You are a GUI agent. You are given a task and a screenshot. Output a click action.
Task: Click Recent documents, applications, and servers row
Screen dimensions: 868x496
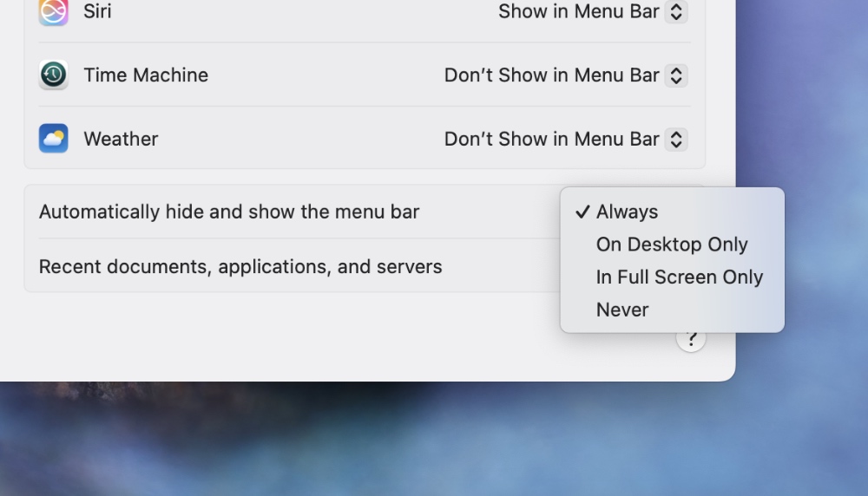(x=240, y=267)
